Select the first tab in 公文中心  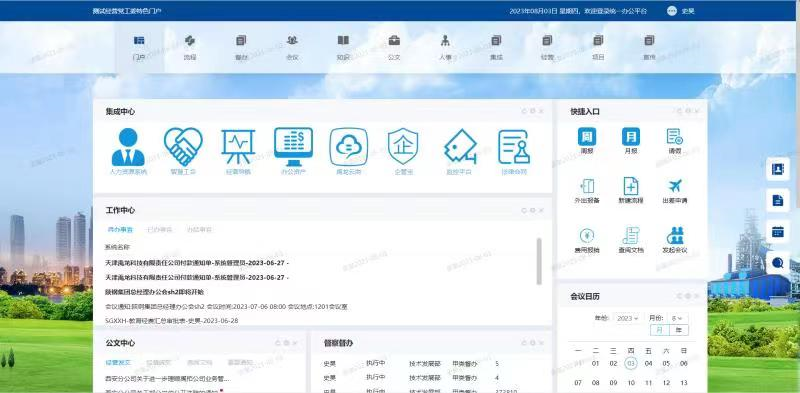point(118,363)
